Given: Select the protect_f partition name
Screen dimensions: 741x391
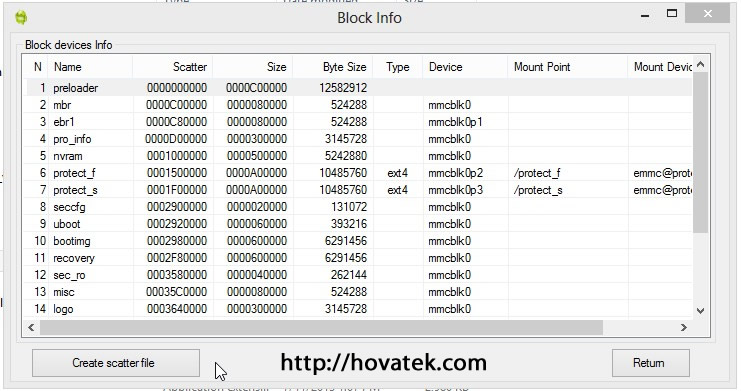Looking at the screenshot, I should point(74,173).
